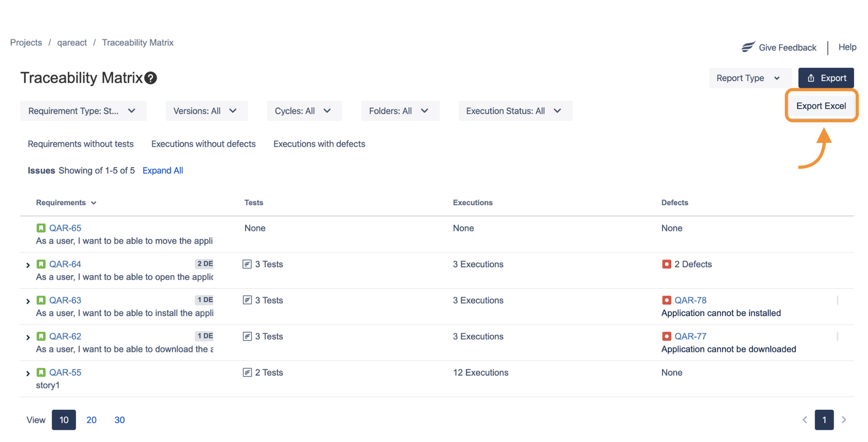Click 'Application cannot be installed' text

[721, 313]
